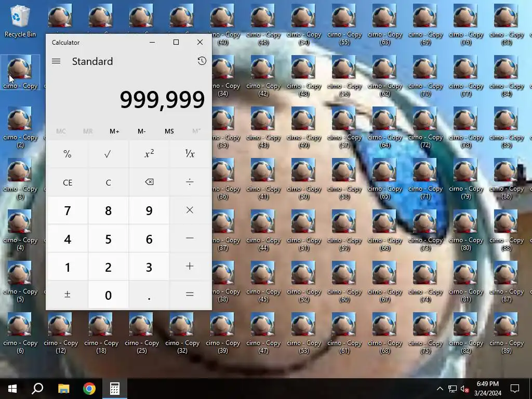Select the cirno - Copy (12) icon
Viewport: 532px width, 399px height.
point(61,333)
